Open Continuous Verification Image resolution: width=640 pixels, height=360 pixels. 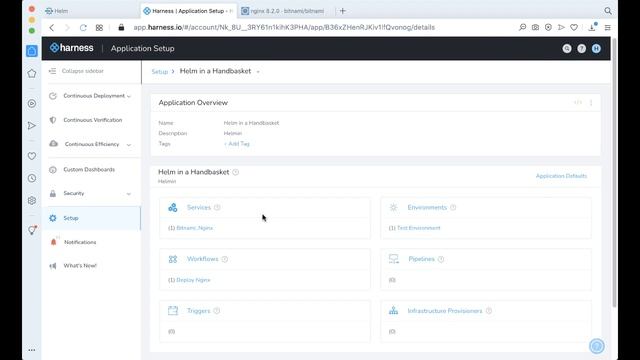pos(93,120)
